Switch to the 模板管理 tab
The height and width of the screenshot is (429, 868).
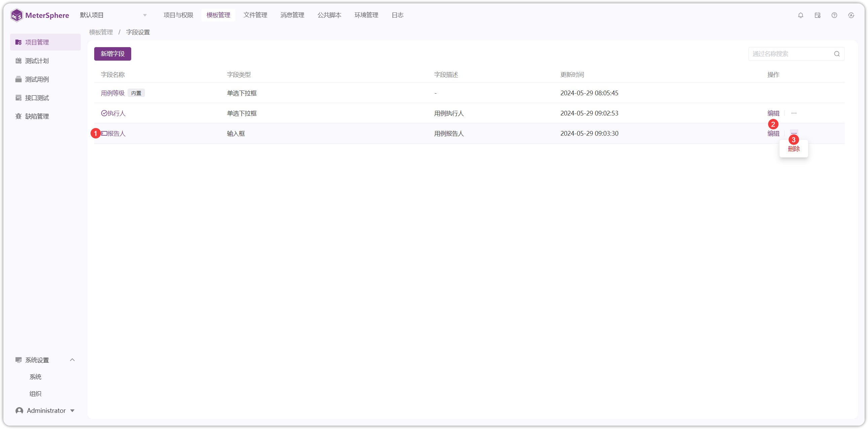point(218,15)
